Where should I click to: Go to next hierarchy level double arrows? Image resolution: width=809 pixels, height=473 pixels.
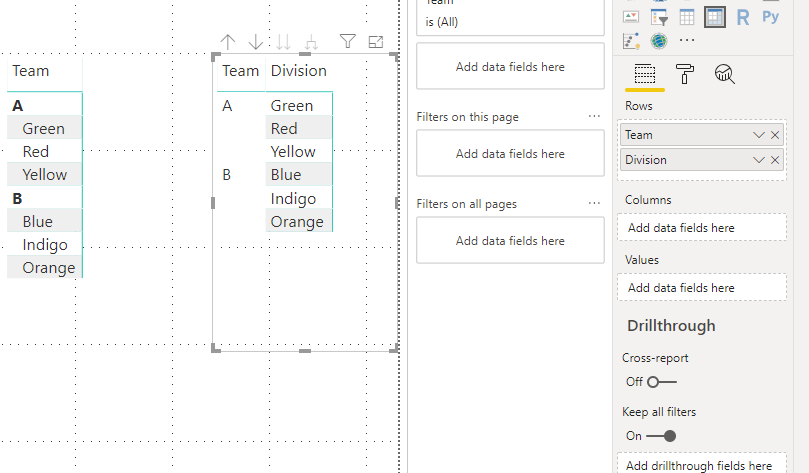[x=283, y=42]
